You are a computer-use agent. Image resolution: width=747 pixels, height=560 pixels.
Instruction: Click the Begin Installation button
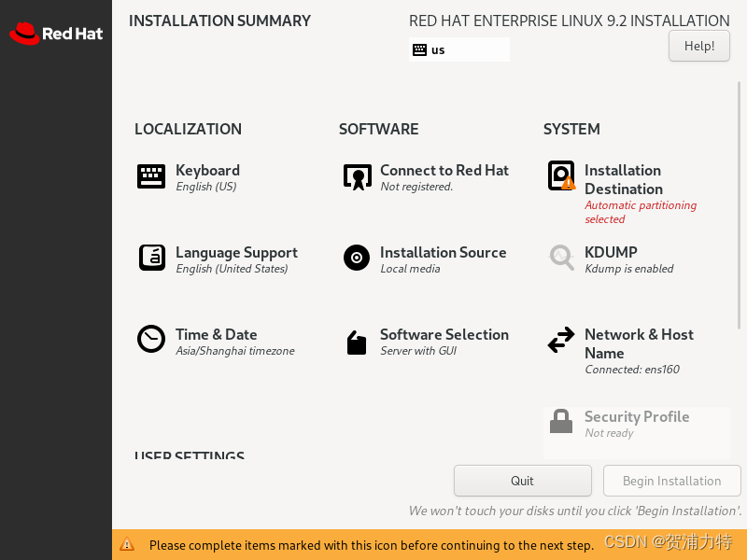click(x=671, y=481)
